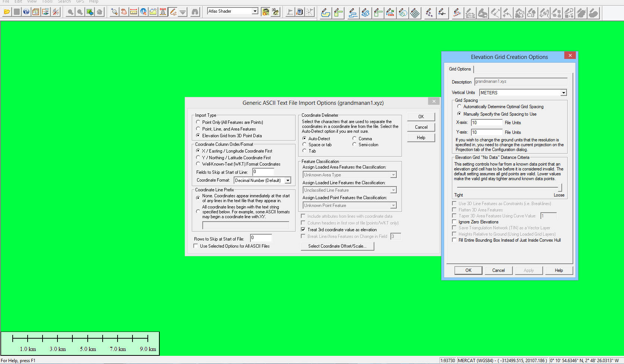Click OK in Elevation Grid Creation Options
The image size is (624, 364).
coord(468,270)
